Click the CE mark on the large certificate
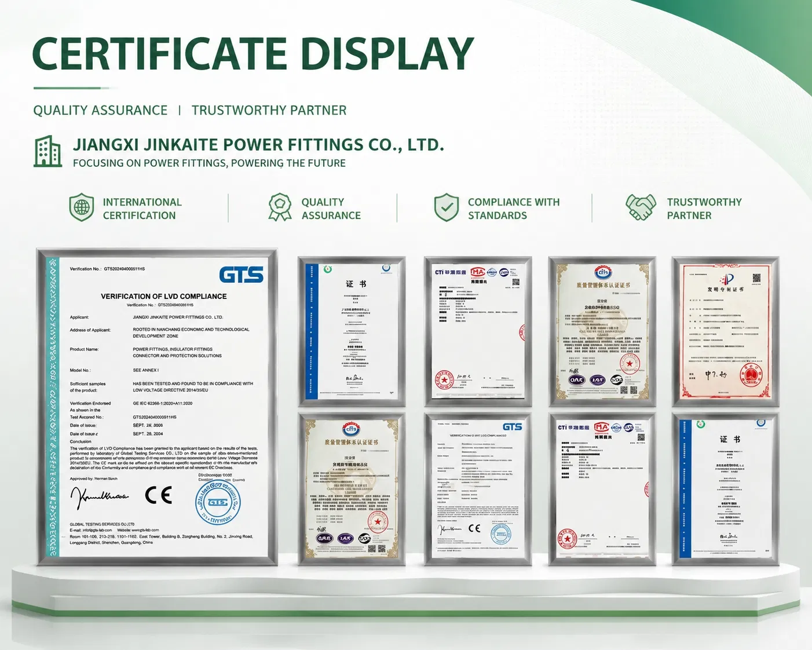The width and height of the screenshot is (812, 650). click(x=159, y=495)
